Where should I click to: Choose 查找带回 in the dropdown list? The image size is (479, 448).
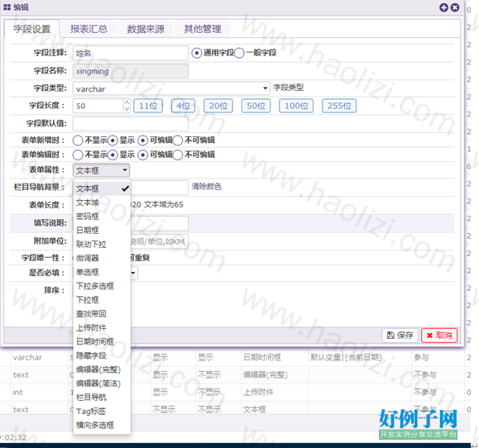102,314
